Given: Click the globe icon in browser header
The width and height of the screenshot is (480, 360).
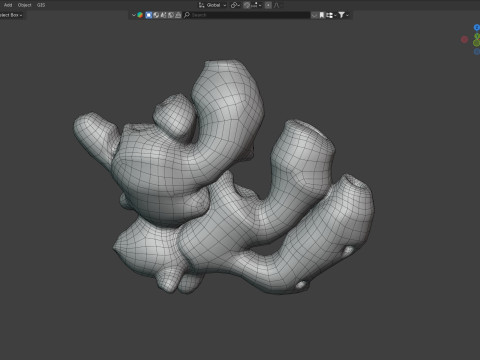Looking at the screenshot, I should (x=156, y=15).
